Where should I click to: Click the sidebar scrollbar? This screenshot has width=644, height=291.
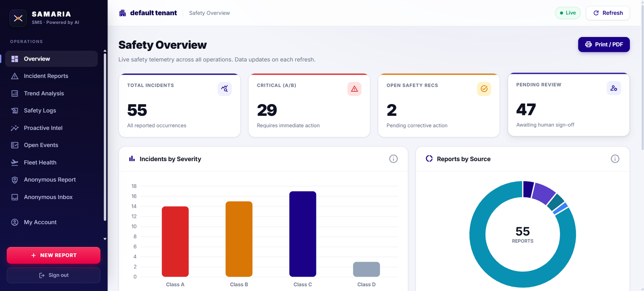tap(105, 137)
